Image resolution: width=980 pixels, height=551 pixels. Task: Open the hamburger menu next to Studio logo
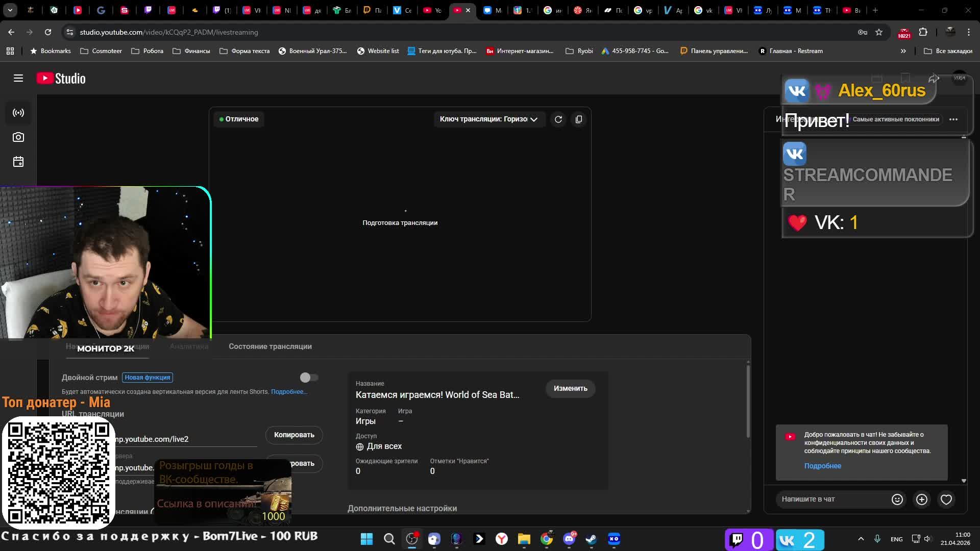[x=18, y=78]
